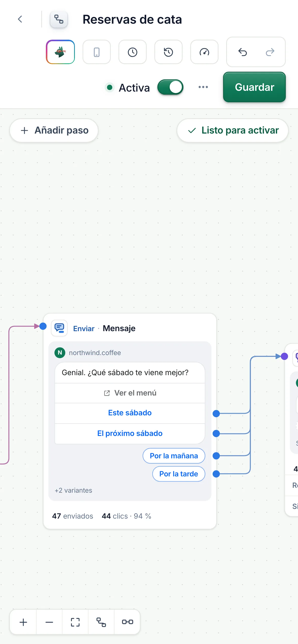
Task: Zoom out on the canvas
Action: coord(49,622)
